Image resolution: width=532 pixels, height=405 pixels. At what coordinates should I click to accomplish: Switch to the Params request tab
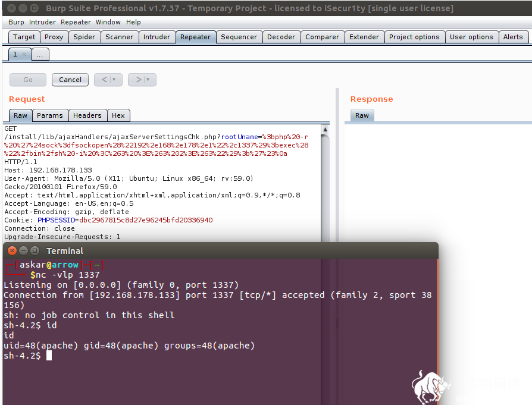pyautogui.click(x=50, y=115)
